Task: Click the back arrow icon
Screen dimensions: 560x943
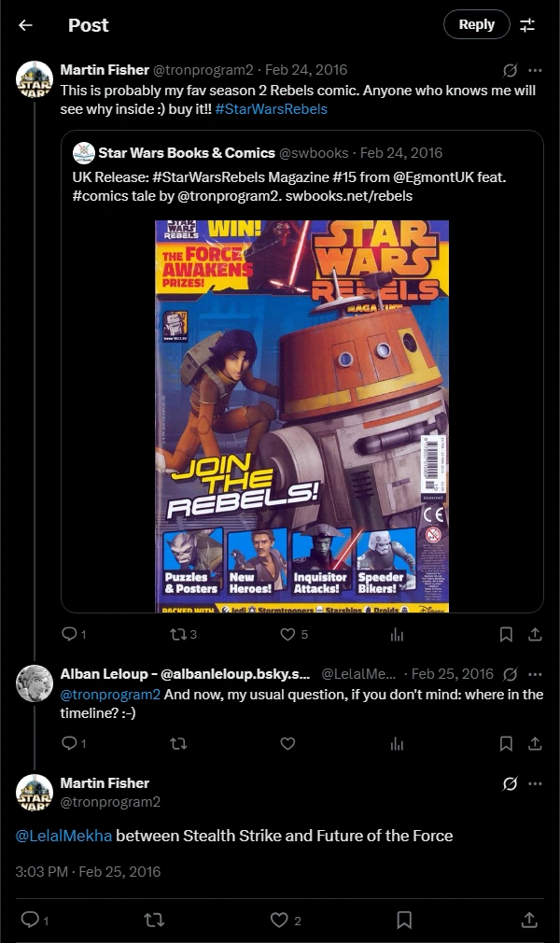Action: (x=25, y=25)
